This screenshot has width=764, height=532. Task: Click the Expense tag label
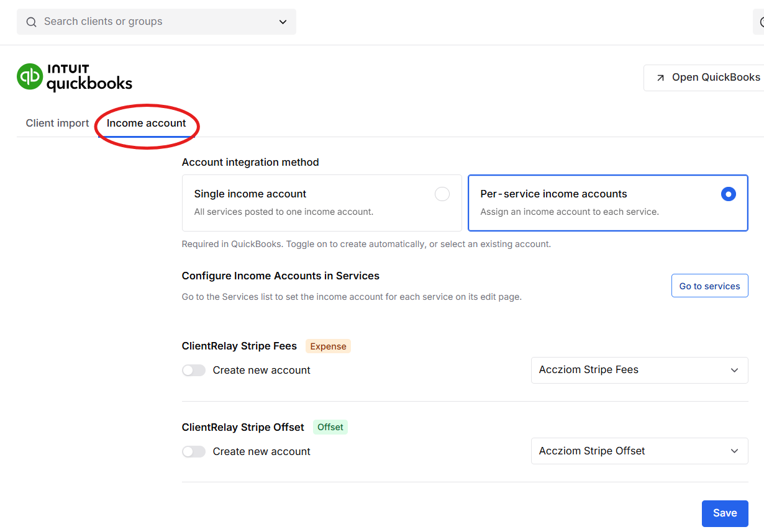point(328,346)
